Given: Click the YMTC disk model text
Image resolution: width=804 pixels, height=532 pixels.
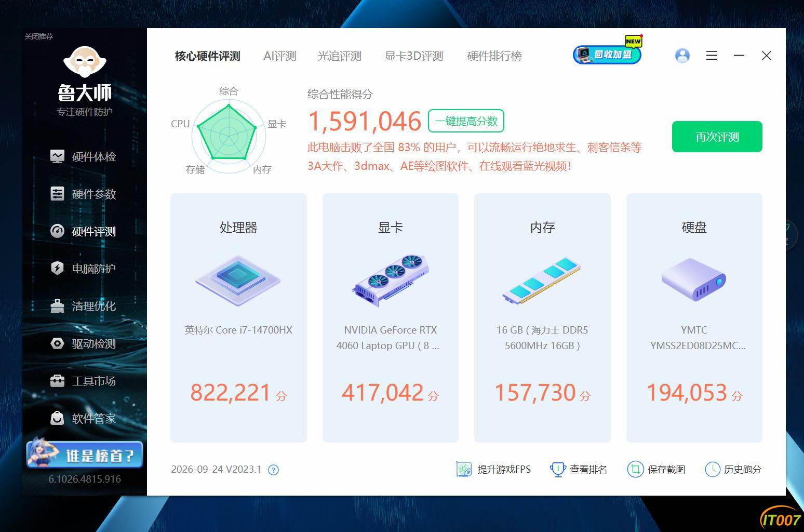Looking at the screenshot, I should pos(698,338).
